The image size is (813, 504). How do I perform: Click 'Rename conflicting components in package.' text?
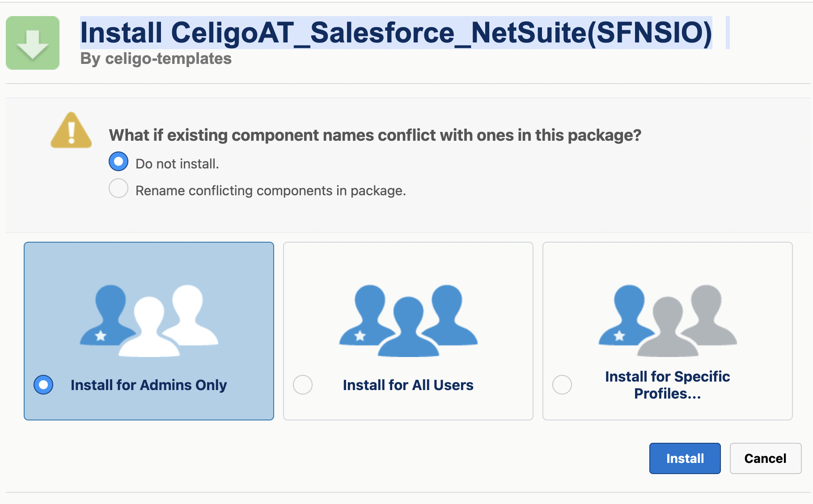271,191
